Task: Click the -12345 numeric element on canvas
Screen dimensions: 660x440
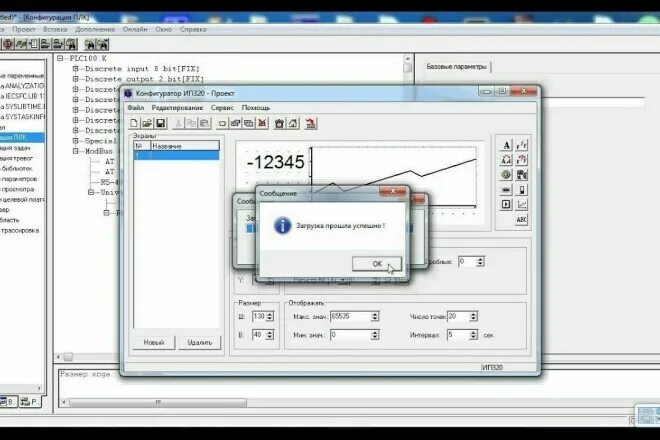Action: (276, 162)
